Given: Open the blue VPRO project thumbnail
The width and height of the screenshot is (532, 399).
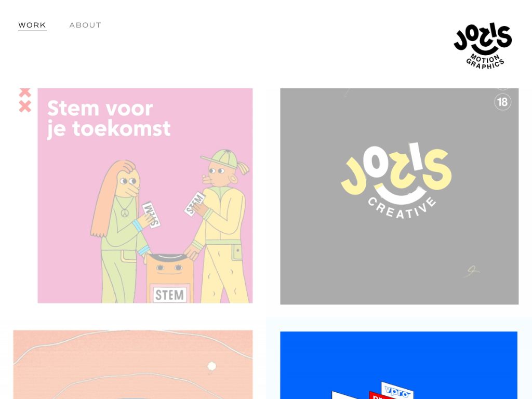Looking at the screenshot, I should click(398, 365).
